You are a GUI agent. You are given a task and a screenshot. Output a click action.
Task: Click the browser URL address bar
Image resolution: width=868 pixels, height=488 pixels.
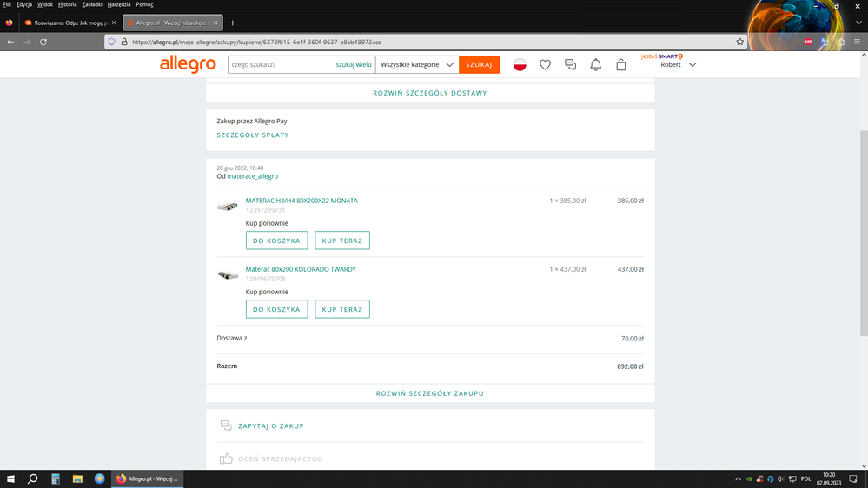tap(427, 42)
